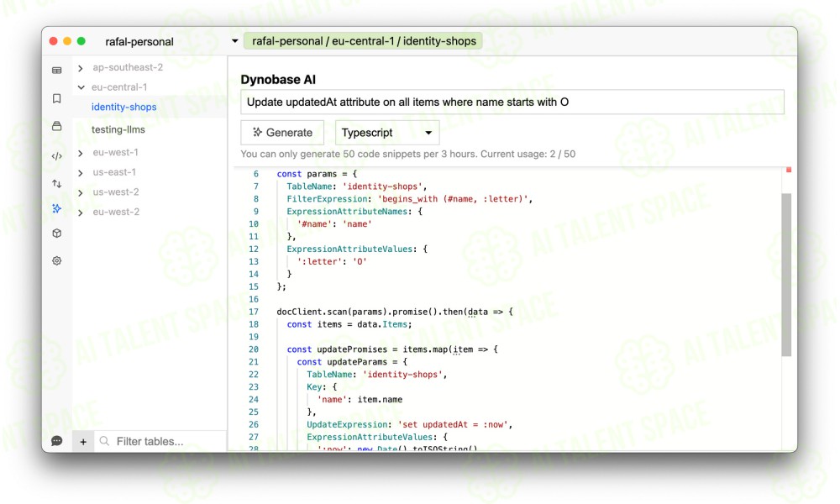Select the testing-llms table
Screen dimensions: 840x504
(x=118, y=129)
